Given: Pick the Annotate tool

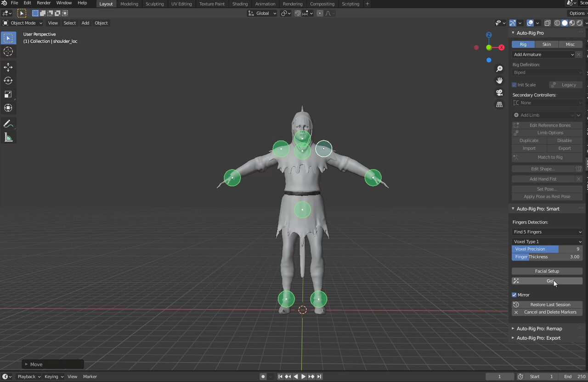Looking at the screenshot, I should point(8,123).
